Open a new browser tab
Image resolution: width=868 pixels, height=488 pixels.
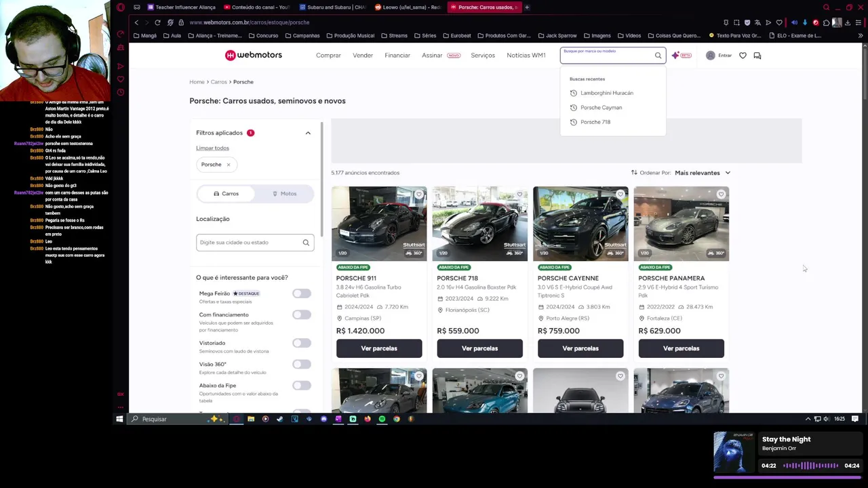[527, 7]
